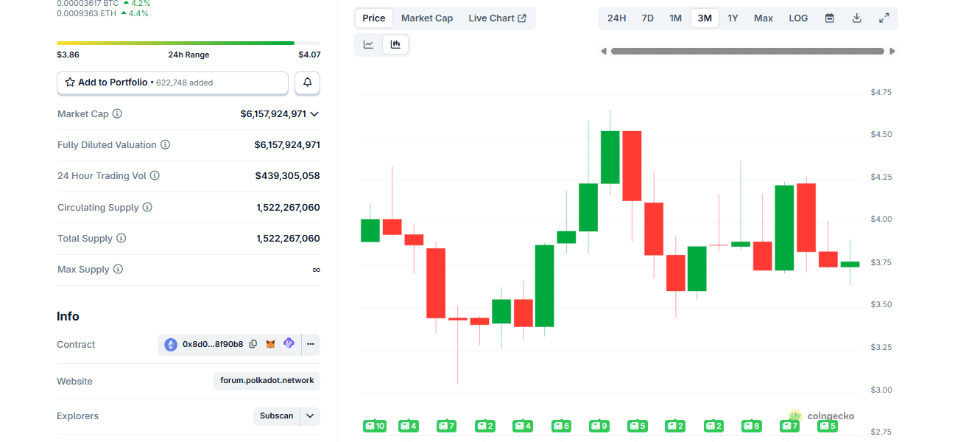Switch to the Market Cap tab
The height and width of the screenshot is (442, 980).
(x=427, y=18)
